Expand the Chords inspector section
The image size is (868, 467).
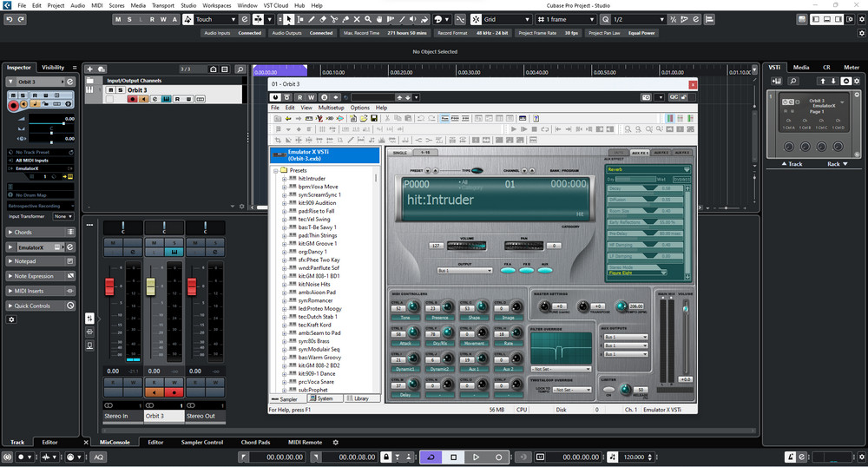[x=10, y=233]
